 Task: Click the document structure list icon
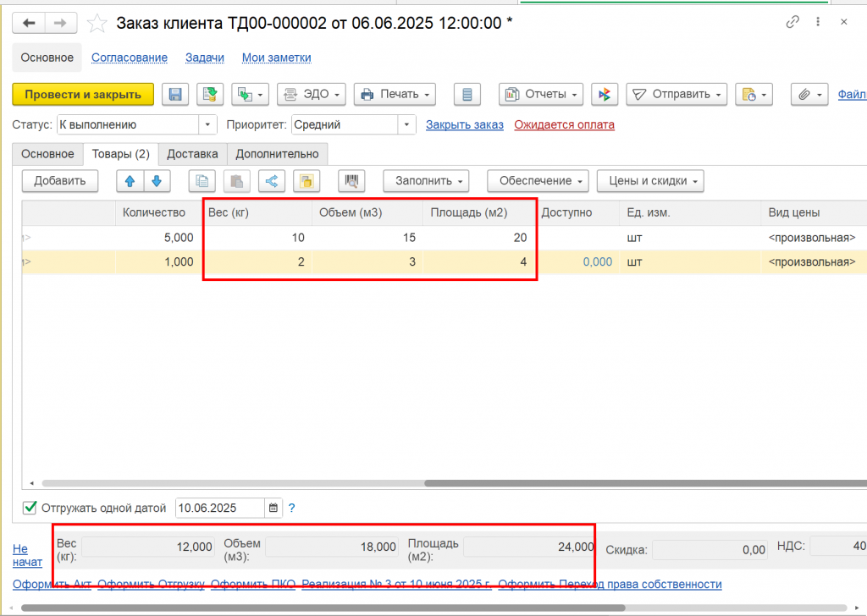click(x=467, y=95)
